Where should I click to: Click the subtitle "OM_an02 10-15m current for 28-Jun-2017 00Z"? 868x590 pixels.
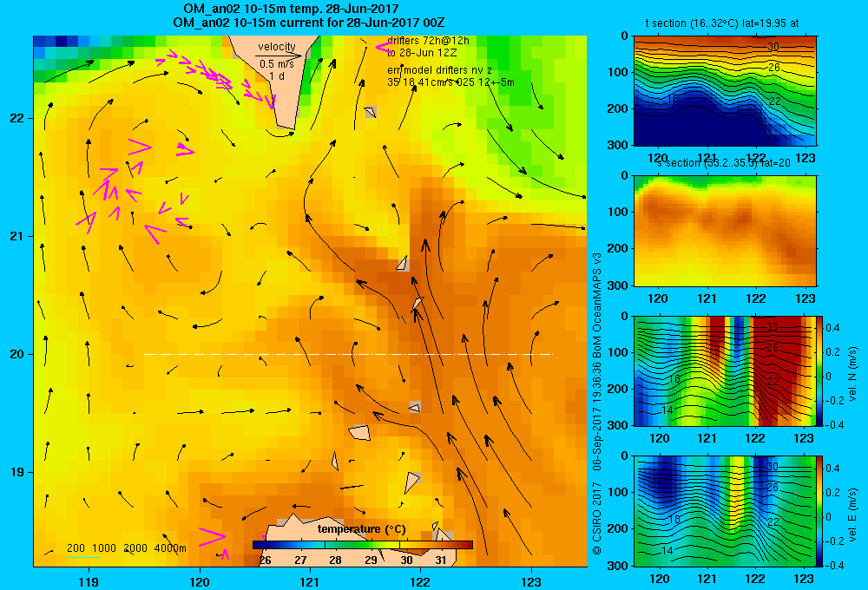(309, 23)
